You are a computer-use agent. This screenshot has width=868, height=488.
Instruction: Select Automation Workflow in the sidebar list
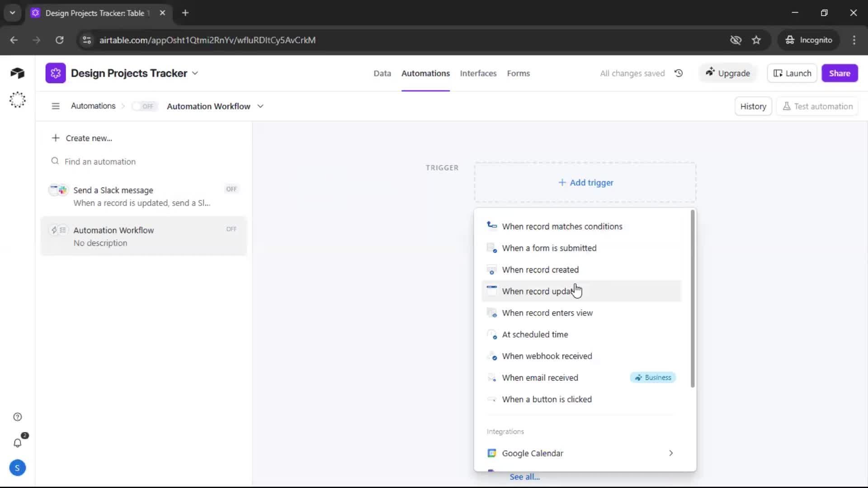[144, 236]
